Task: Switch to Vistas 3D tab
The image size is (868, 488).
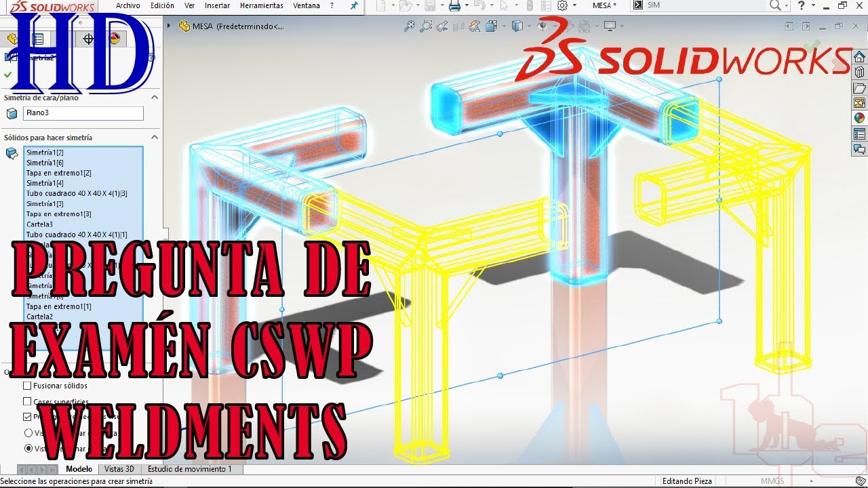Action: (x=119, y=469)
